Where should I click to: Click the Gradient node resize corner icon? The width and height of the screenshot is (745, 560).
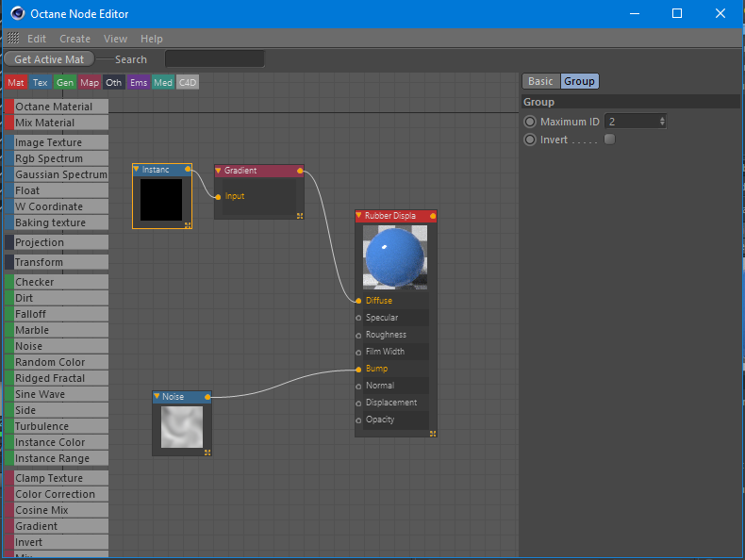pyautogui.click(x=300, y=216)
